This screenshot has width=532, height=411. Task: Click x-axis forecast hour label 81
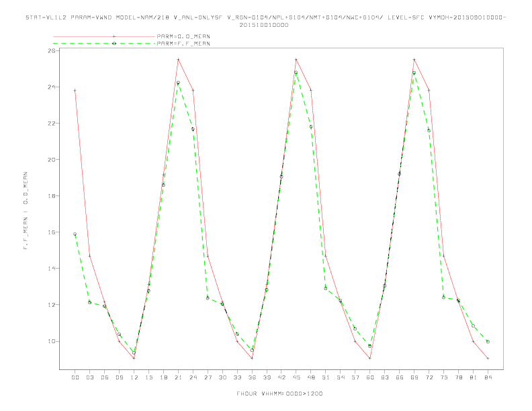click(474, 377)
